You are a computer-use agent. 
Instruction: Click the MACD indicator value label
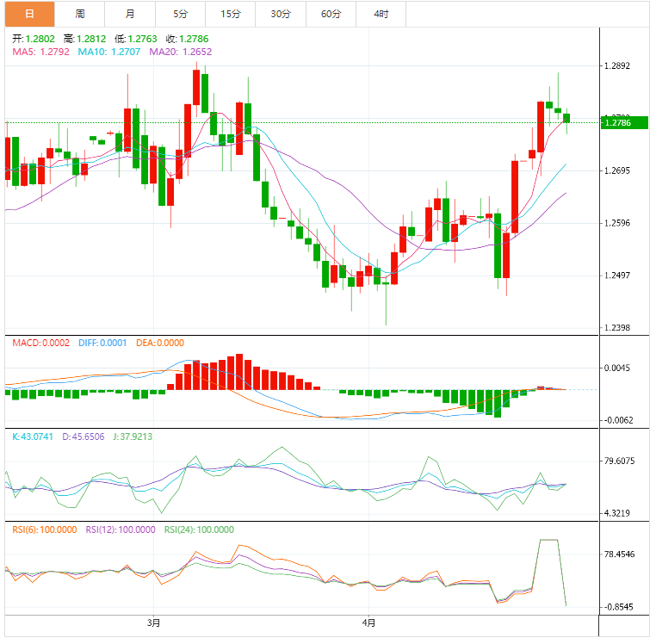(x=41, y=343)
